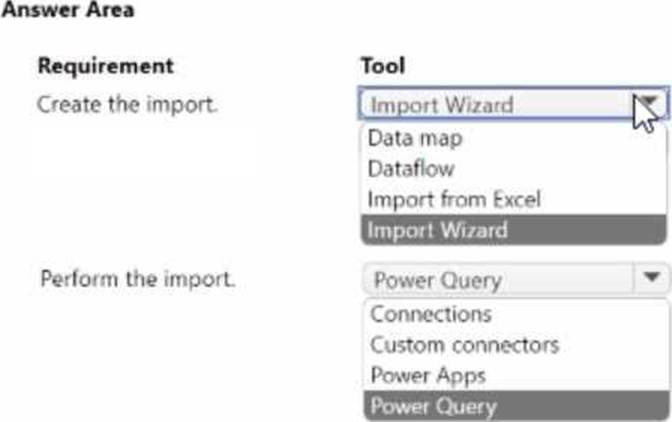Click the arrow beside the Power Query field

point(652,279)
